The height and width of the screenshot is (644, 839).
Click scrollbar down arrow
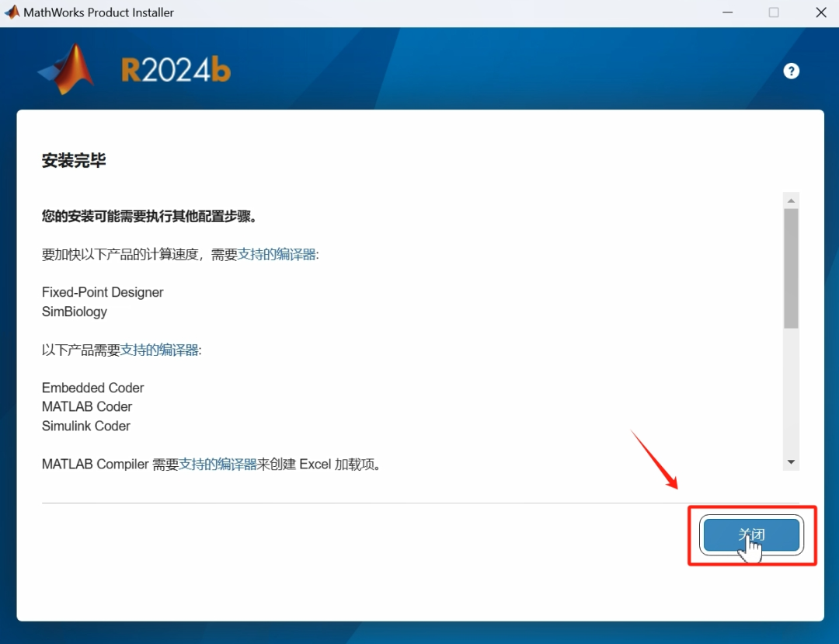point(791,462)
